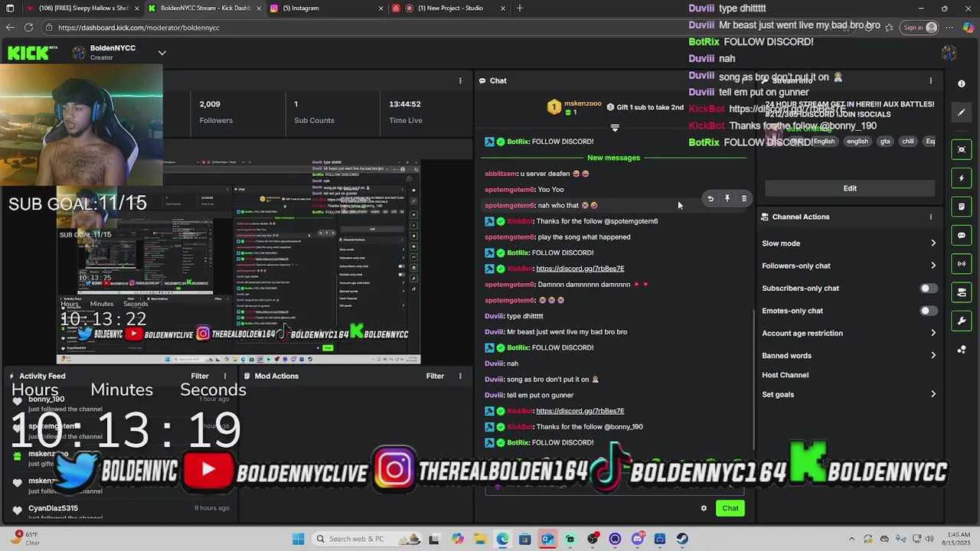Open three-dot menu of Channel Actions panel
The width and height of the screenshot is (980, 551).
coord(931,217)
